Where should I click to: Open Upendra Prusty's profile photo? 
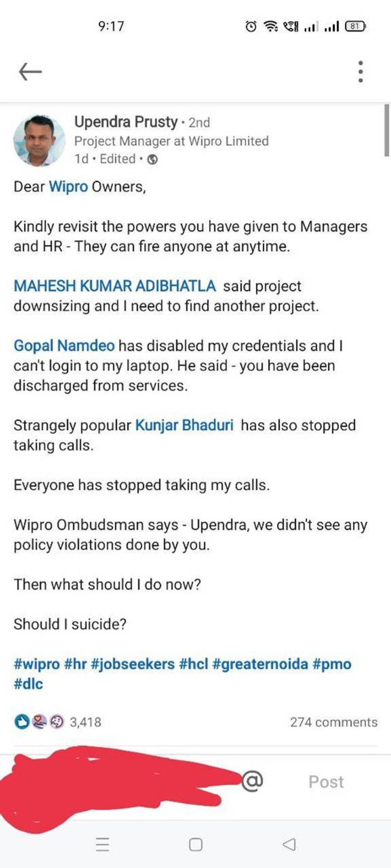tap(39, 140)
